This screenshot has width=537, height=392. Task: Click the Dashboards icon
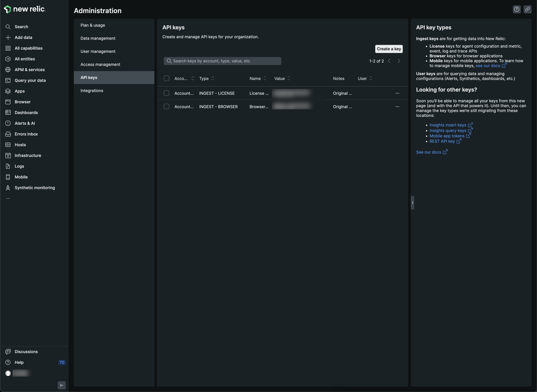[x=8, y=113]
